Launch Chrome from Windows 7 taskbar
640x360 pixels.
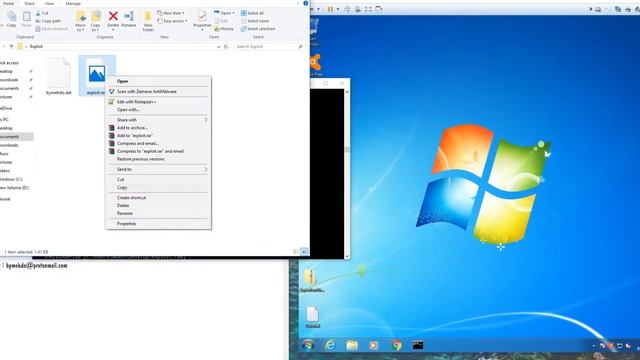396,345
